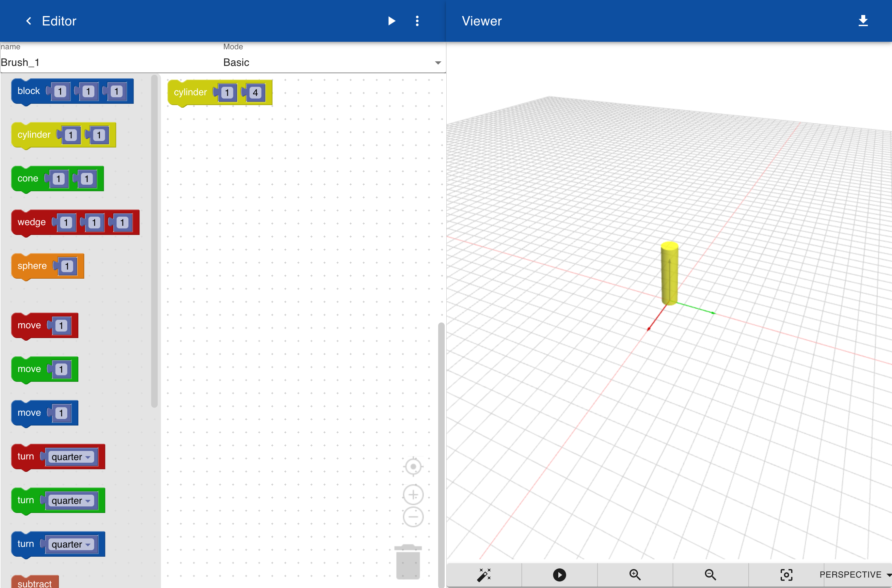Open the red turn block quarter dropdown

pyautogui.click(x=71, y=457)
